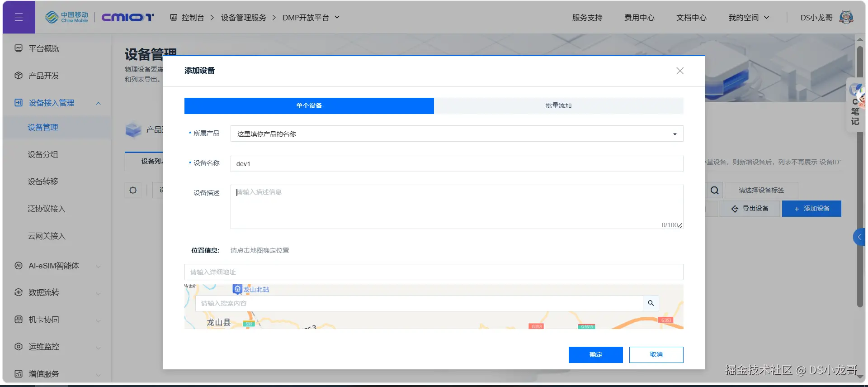The width and height of the screenshot is (868, 387).
Task: Click the search magnifier beside device tag filter
Action: (x=714, y=190)
